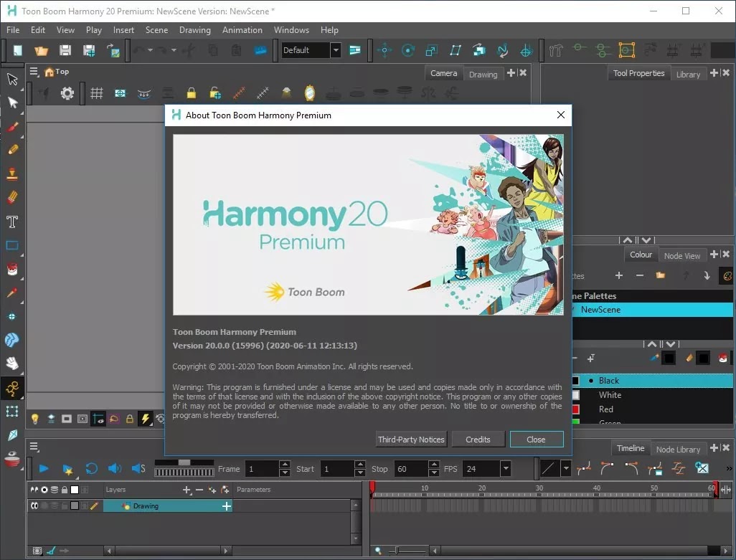Select the Rectangle shape tool
Viewport: 736px width, 560px height.
click(x=12, y=245)
